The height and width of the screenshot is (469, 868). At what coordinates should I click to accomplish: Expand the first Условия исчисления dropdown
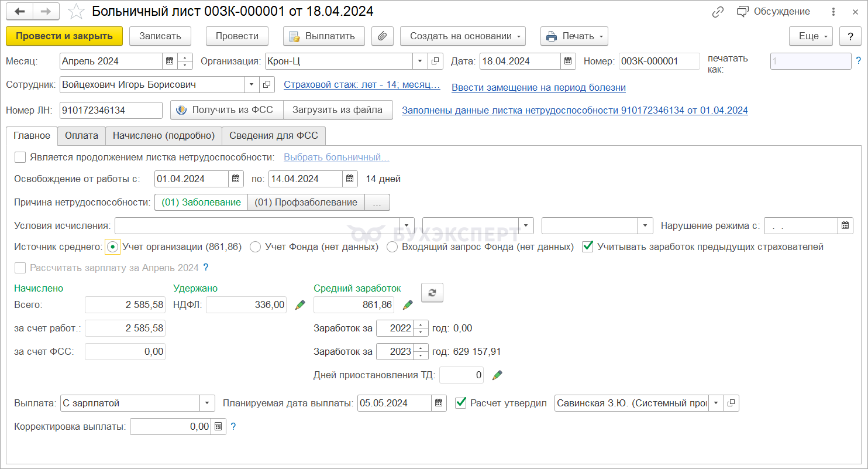[407, 225]
